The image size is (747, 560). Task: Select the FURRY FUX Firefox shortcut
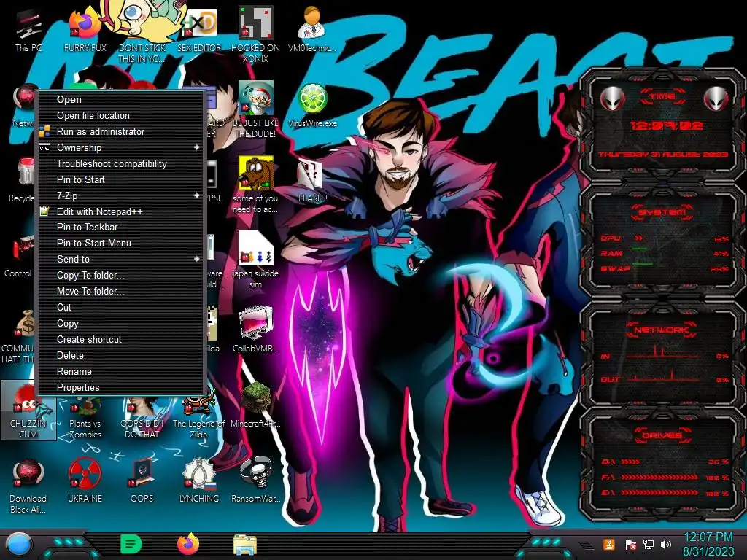click(85, 31)
